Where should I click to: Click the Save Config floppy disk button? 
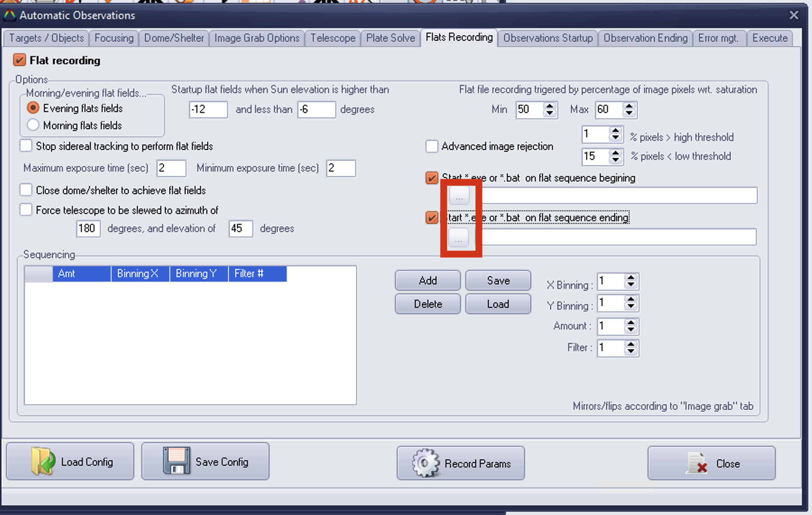pyautogui.click(x=205, y=461)
